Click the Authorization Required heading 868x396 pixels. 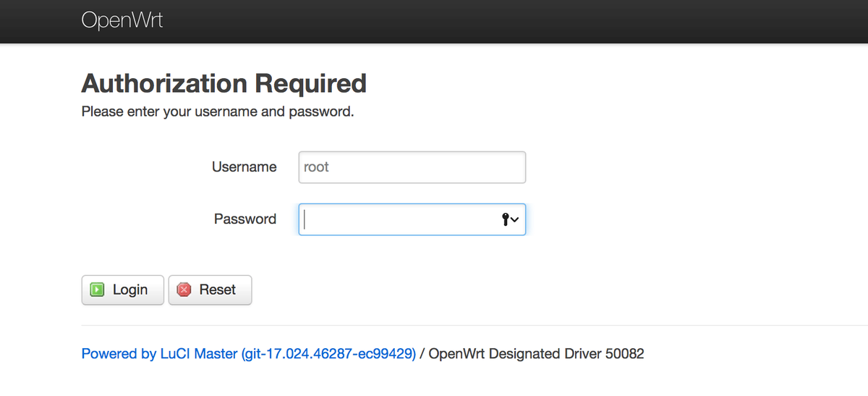pos(224,83)
